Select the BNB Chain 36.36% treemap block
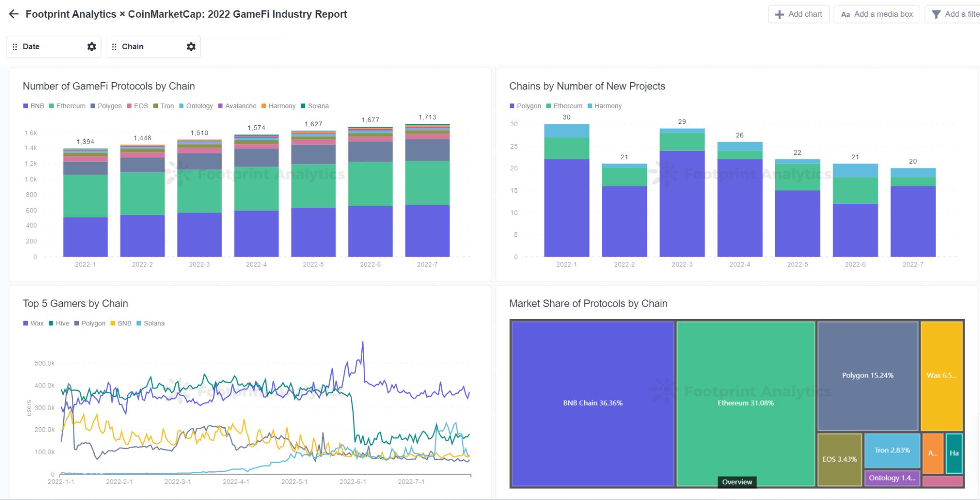This screenshot has height=500, width=980. pyautogui.click(x=592, y=403)
